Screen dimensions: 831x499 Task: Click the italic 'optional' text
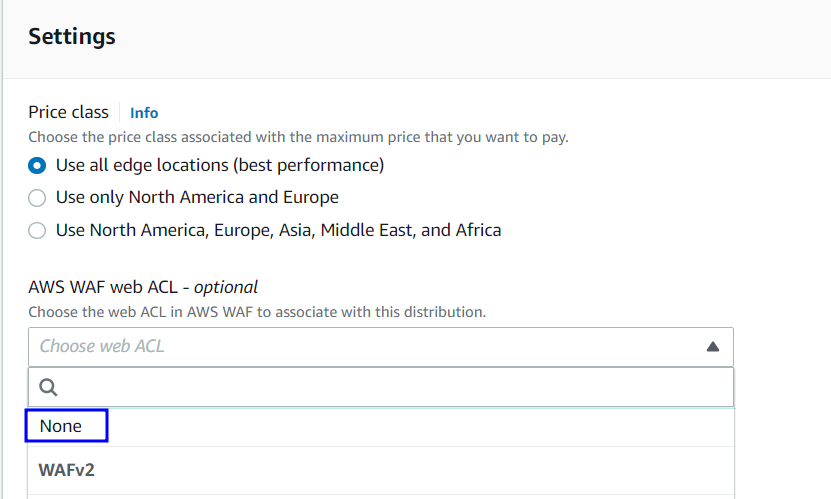click(x=226, y=287)
